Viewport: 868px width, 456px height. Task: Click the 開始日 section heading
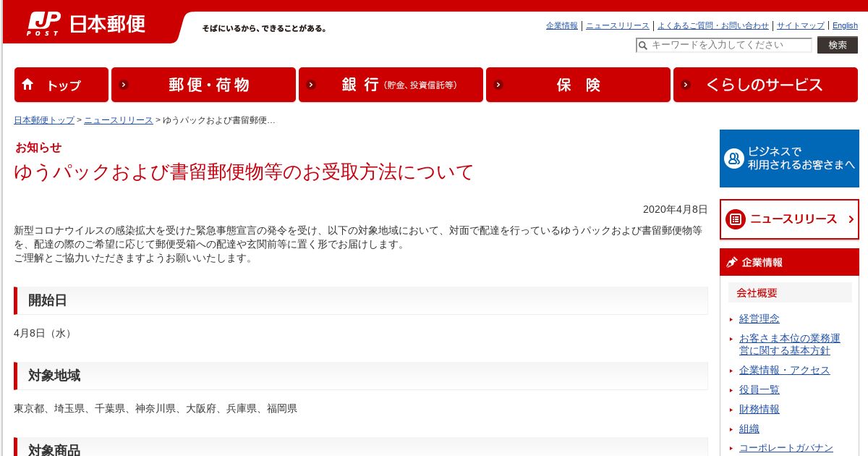(360, 300)
